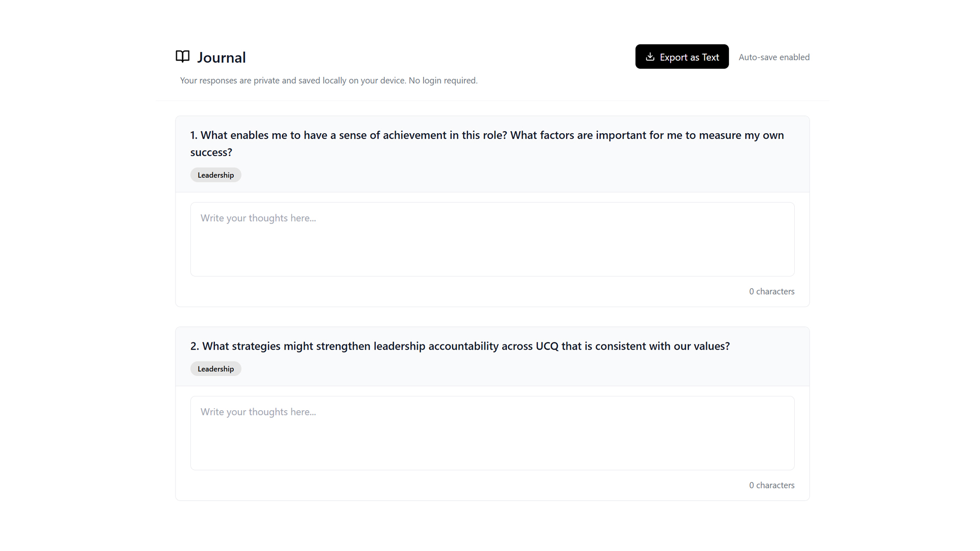
Task: Click the character counter for question 1
Action: click(771, 291)
